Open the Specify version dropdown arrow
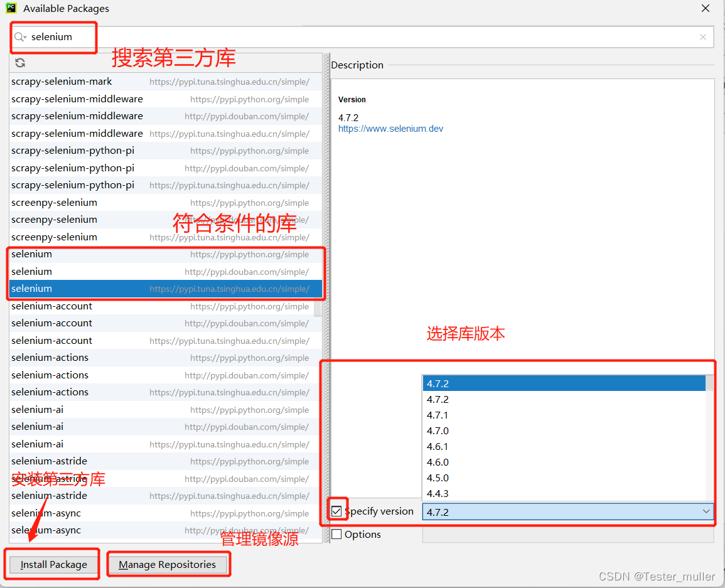The width and height of the screenshot is (725, 588). click(x=706, y=511)
